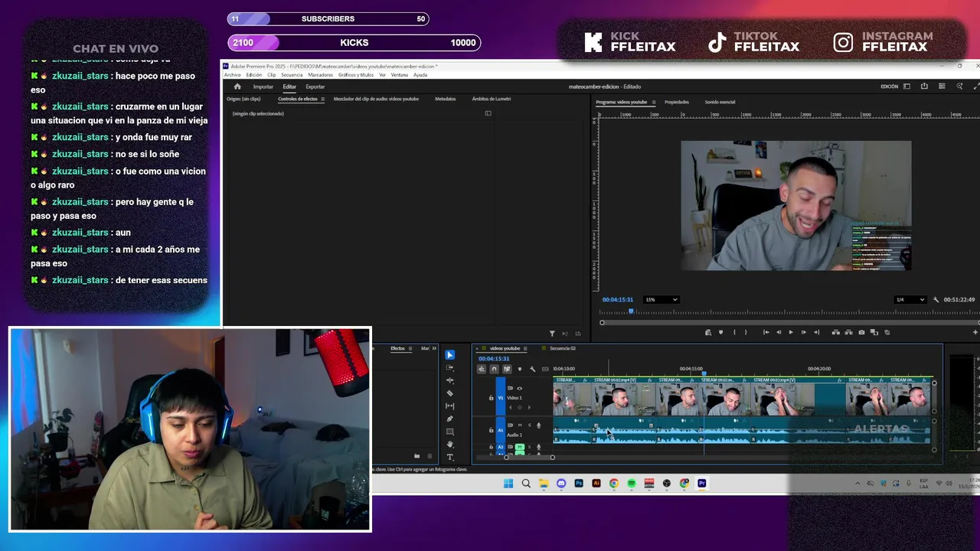Click the Lift button in Program monitor
The height and width of the screenshot is (551, 980).
click(835, 332)
